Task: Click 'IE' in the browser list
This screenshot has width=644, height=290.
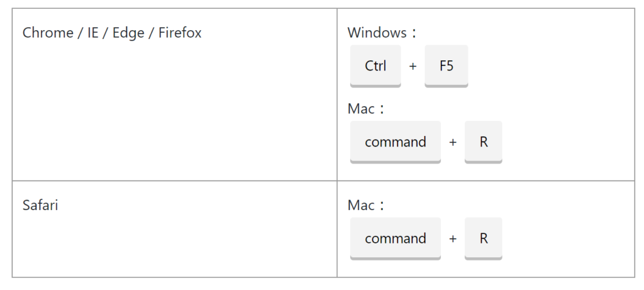Action: pos(93,33)
